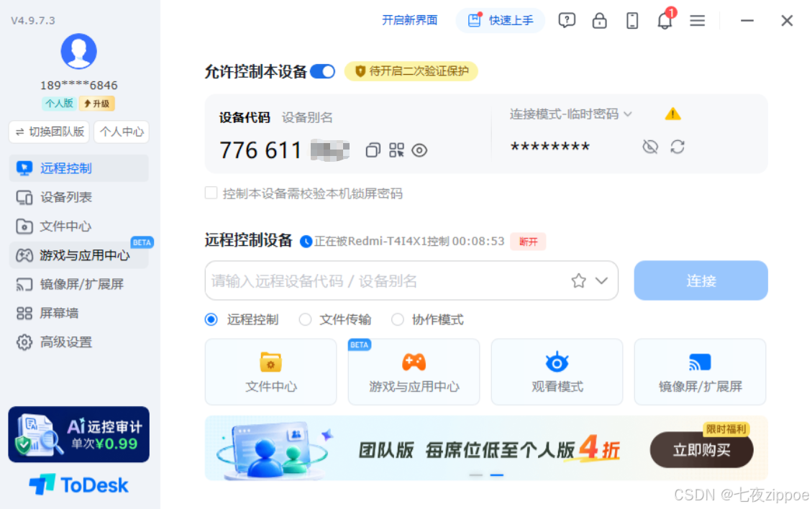Show the device QR code
The image size is (812, 509).
396,150
